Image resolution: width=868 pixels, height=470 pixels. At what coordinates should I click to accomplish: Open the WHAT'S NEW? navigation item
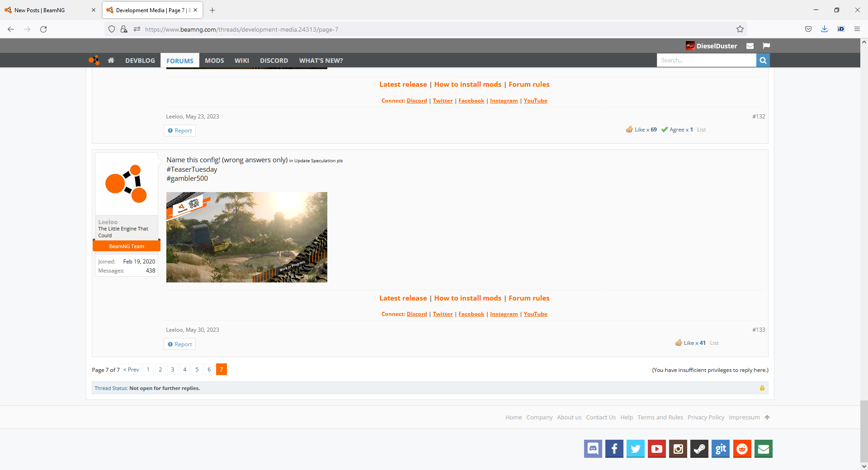tap(321, 60)
